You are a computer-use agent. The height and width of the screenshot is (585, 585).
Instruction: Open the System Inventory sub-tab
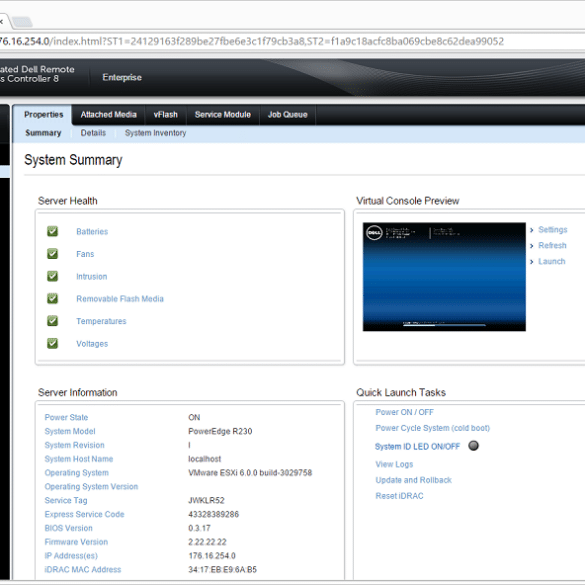(156, 133)
